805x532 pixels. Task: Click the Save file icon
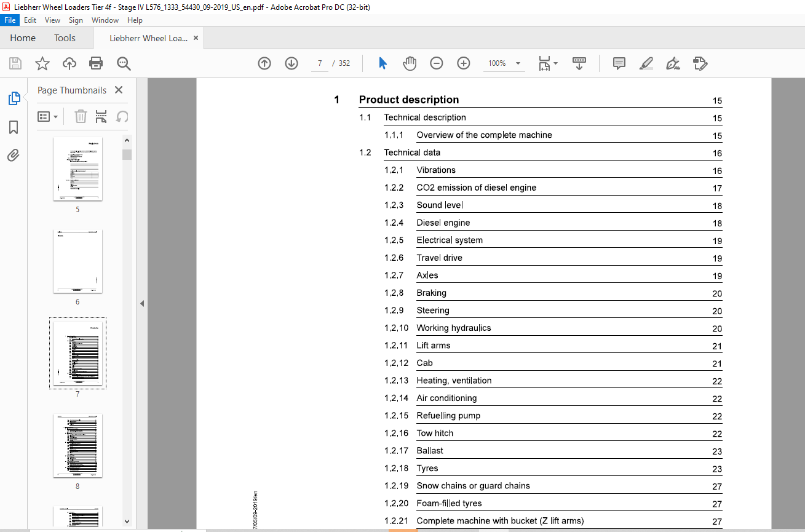tap(15, 63)
